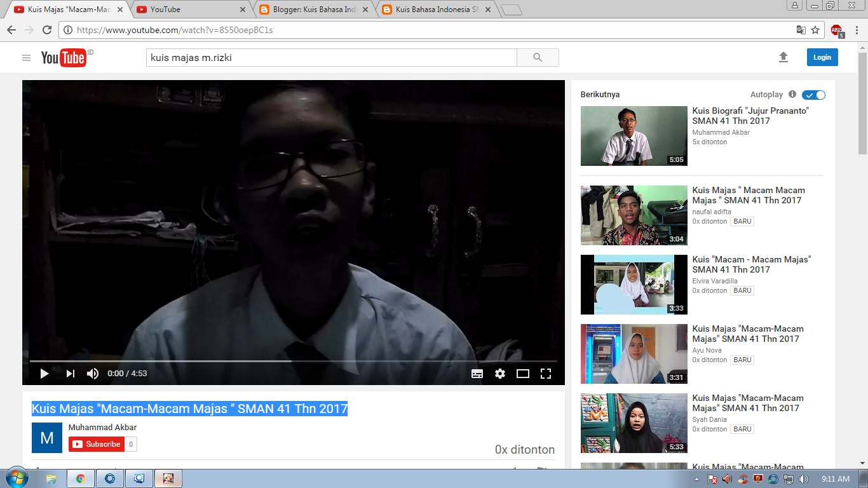Click the YouTube search input field
The height and width of the screenshot is (488, 868).
[x=332, y=58]
